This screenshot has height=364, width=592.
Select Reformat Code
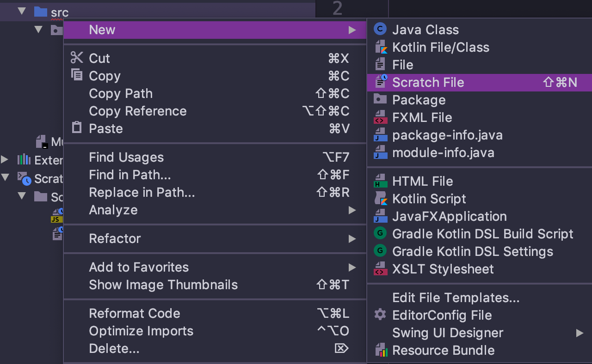[134, 313]
